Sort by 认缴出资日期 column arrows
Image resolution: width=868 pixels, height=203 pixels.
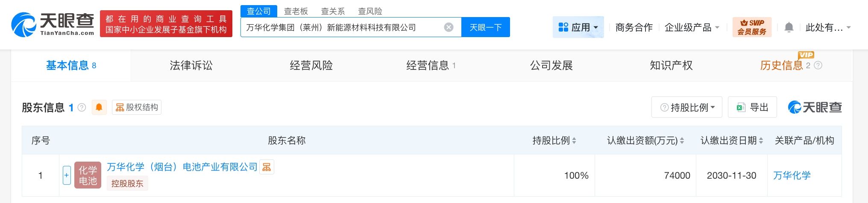pos(761,141)
